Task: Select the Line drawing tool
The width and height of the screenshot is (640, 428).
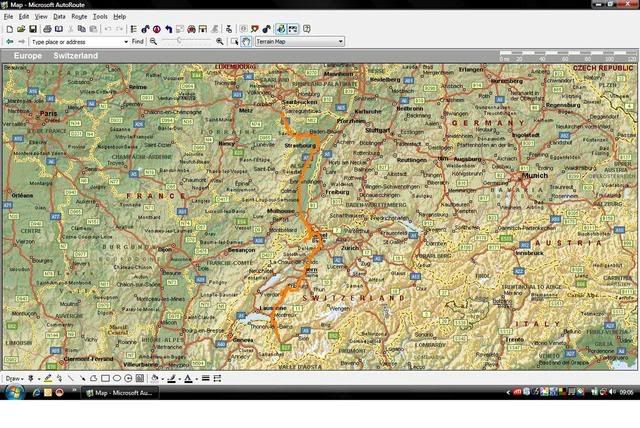Action: pos(71,379)
